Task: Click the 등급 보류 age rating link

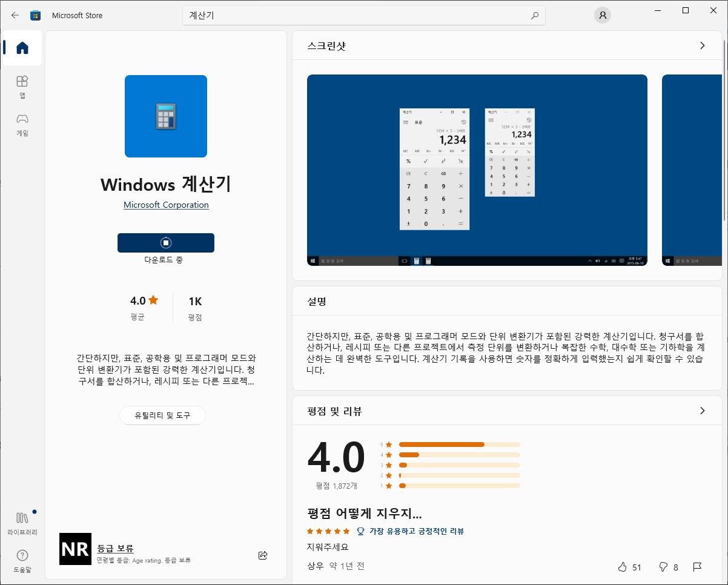Action: click(x=114, y=549)
